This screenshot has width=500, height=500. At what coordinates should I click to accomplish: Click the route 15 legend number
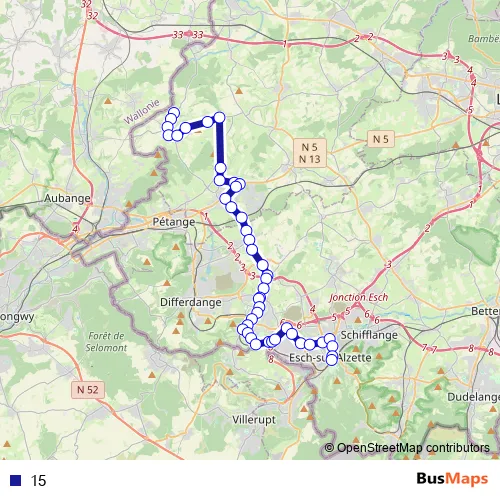(38, 481)
